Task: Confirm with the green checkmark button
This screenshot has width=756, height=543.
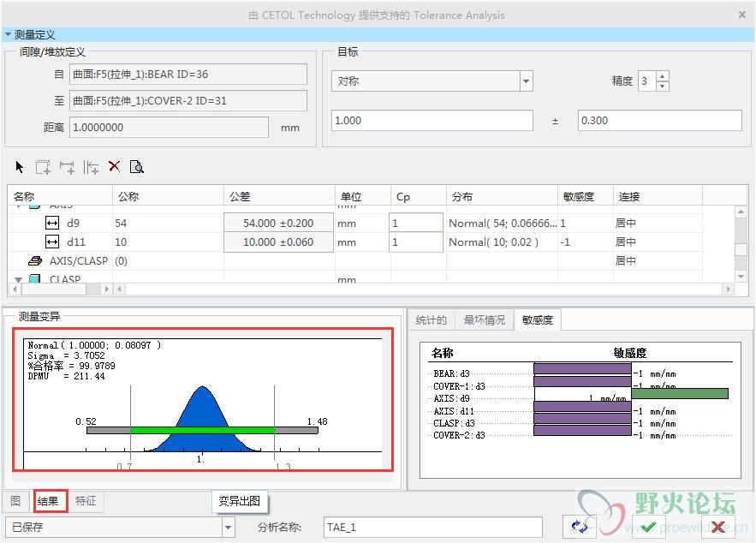Action: tap(648, 527)
